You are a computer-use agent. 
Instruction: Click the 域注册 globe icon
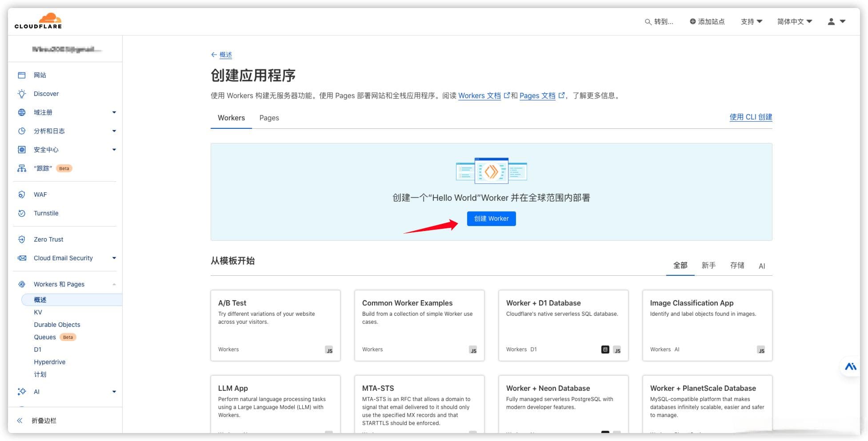point(21,112)
